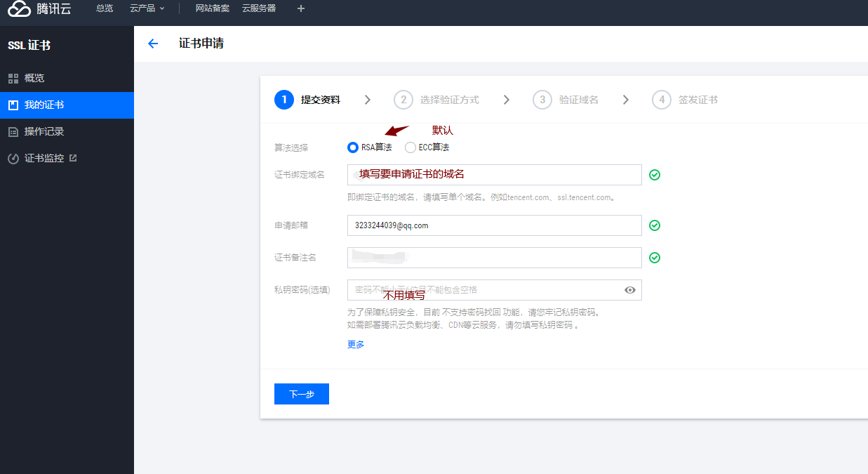Click the 证书绑定域名 input field
Image resolution: width=868 pixels, height=474 pixels.
pyautogui.click(x=494, y=175)
